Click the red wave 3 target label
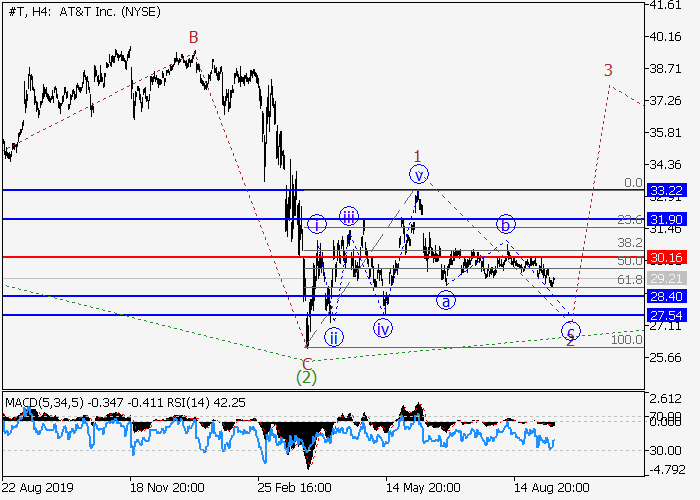The width and height of the screenshot is (700, 500). point(607,70)
